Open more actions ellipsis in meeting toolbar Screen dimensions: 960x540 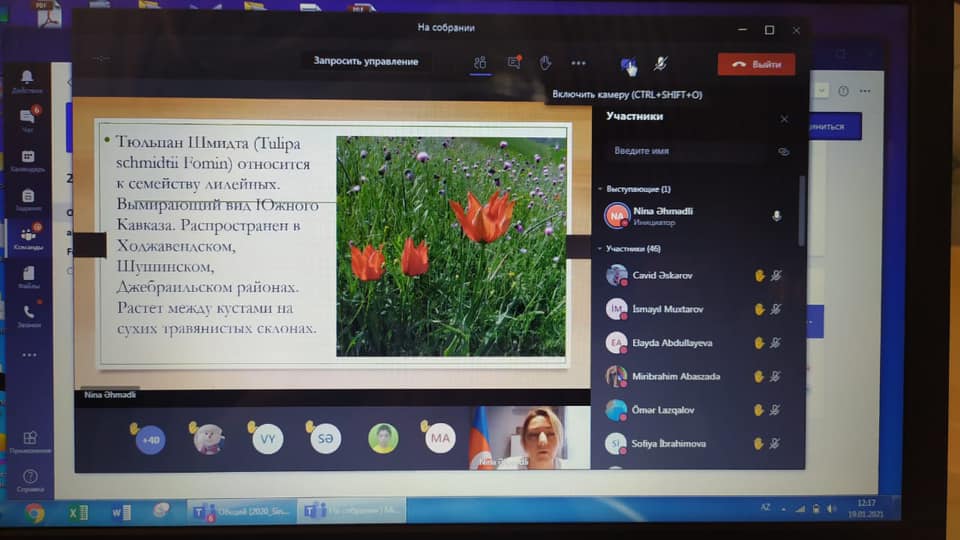click(x=578, y=63)
